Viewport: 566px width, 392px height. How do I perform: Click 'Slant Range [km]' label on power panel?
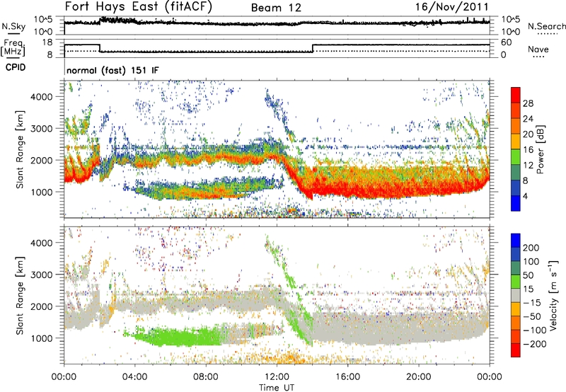click(x=20, y=149)
